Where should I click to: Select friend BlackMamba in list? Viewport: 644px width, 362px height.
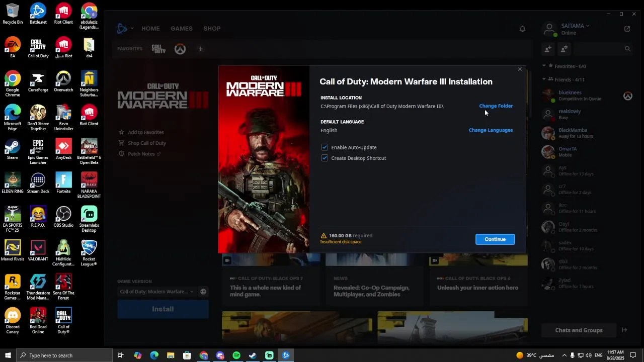pos(586,133)
